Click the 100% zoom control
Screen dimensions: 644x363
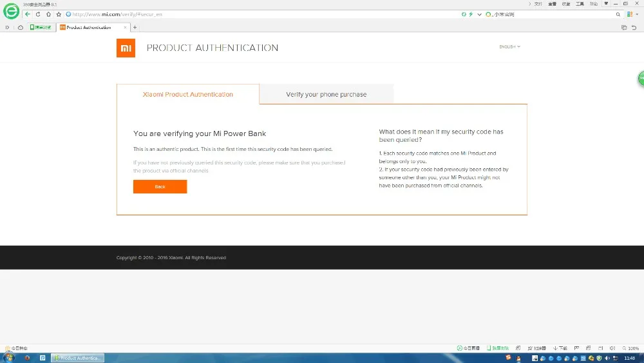[630, 348]
